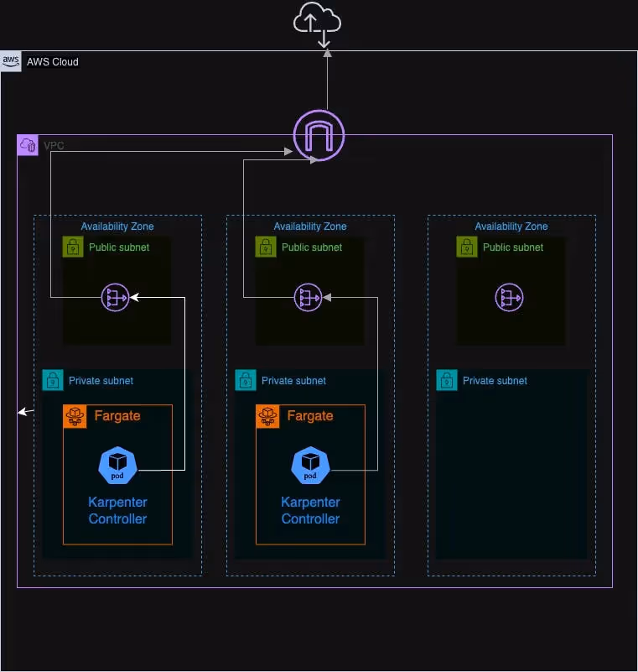Image resolution: width=638 pixels, height=672 pixels.
Task: Click the right Availability Zone label
Action: [511, 227]
